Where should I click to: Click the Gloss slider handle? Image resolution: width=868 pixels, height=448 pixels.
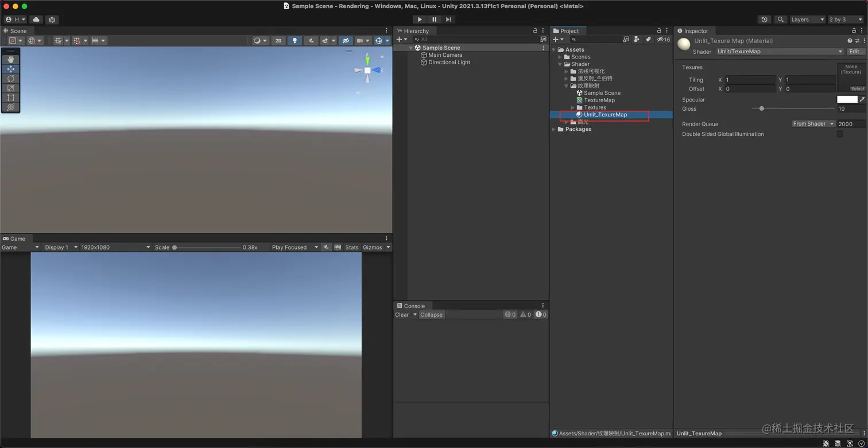pos(762,108)
